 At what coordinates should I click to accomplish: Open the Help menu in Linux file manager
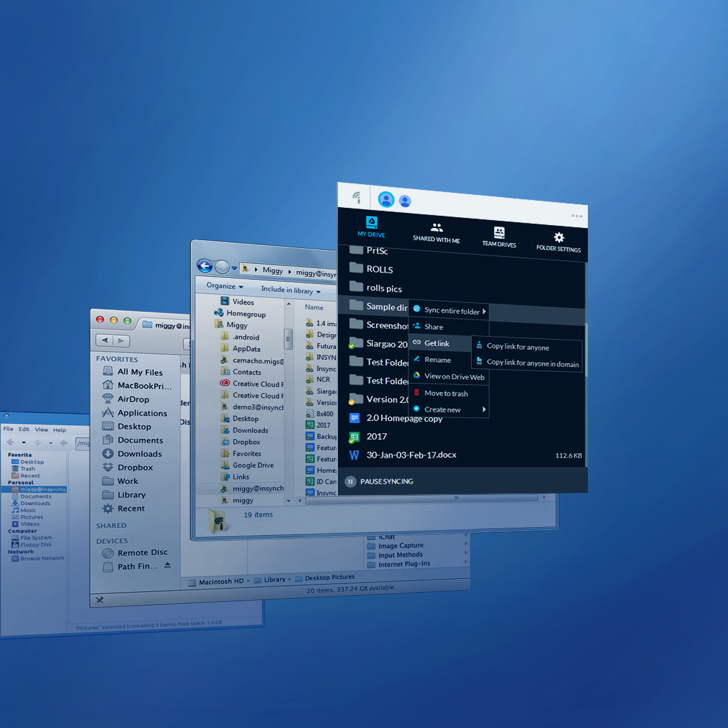pos(59,430)
